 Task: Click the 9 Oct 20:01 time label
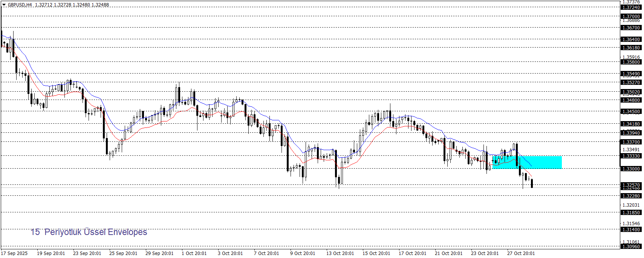[x=303, y=253]
